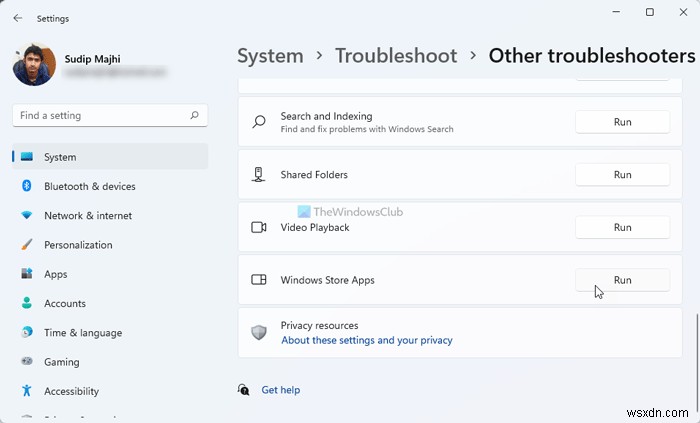Select the Video Playback label

(x=315, y=228)
